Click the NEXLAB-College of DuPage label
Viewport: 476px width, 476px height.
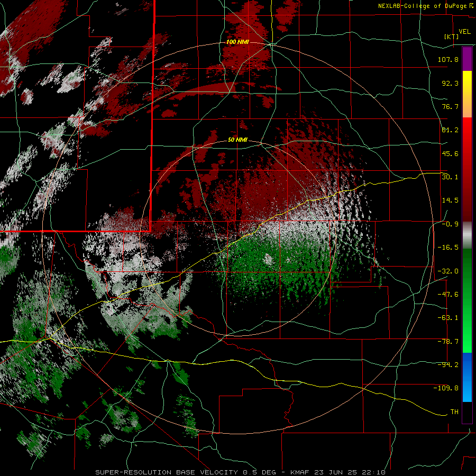[x=425, y=6]
